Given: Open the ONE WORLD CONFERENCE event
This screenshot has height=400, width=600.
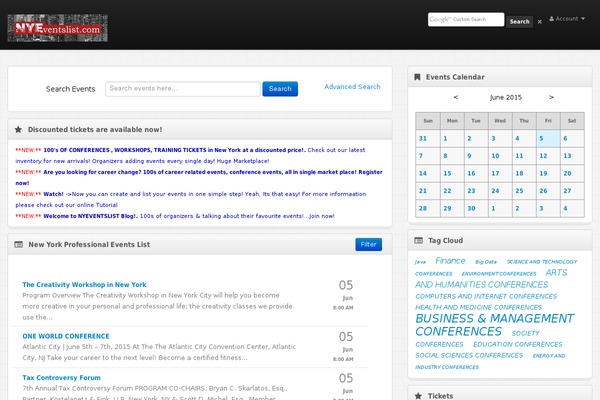Looking at the screenshot, I should (66, 336).
